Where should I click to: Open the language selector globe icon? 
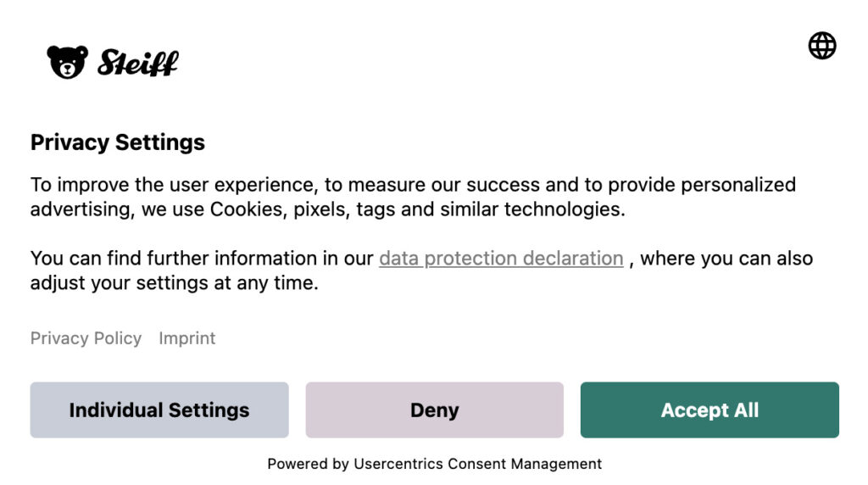(822, 46)
